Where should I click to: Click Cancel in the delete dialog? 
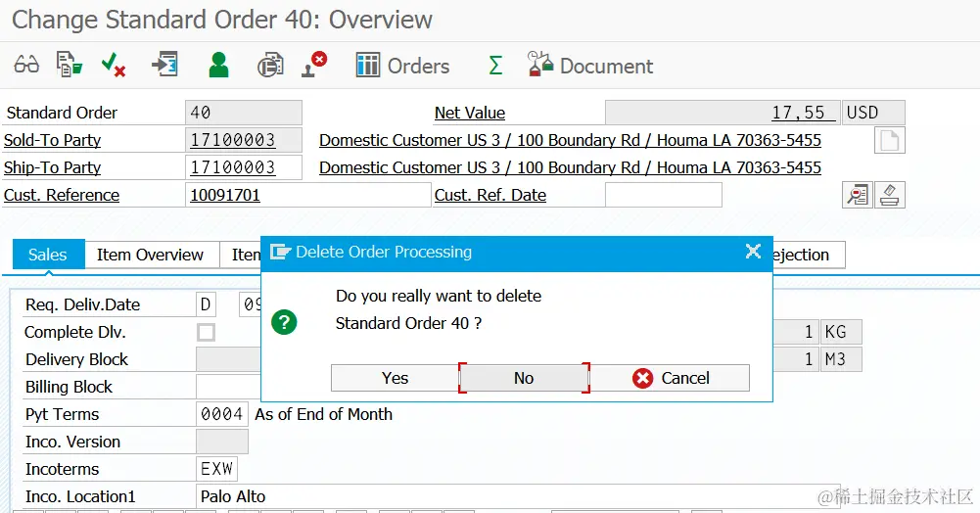[670, 378]
